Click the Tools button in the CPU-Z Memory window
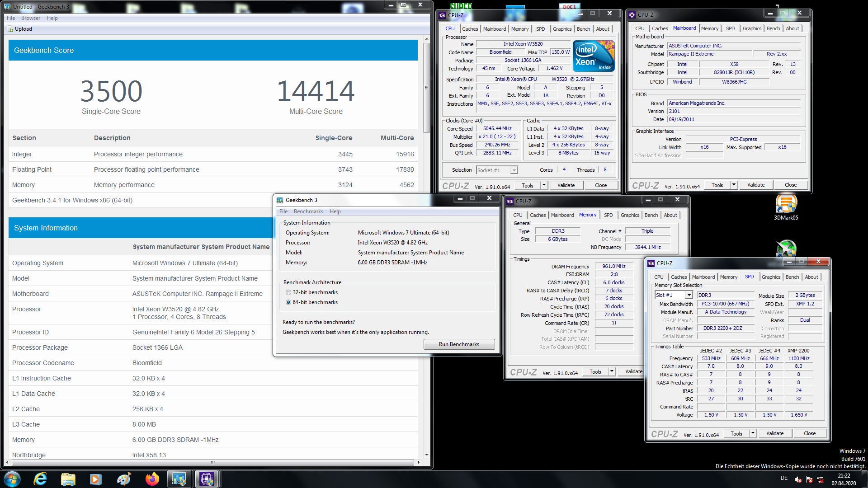 click(x=595, y=371)
